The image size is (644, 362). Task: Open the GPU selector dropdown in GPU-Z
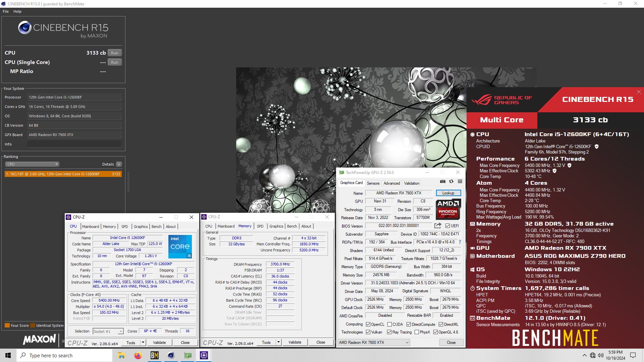pyautogui.click(x=374, y=343)
